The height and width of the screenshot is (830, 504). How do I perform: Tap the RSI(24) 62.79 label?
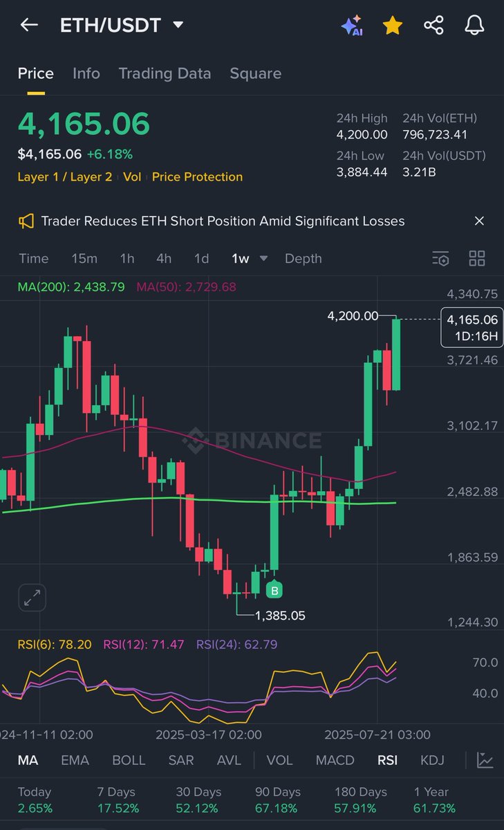[x=237, y=645]
